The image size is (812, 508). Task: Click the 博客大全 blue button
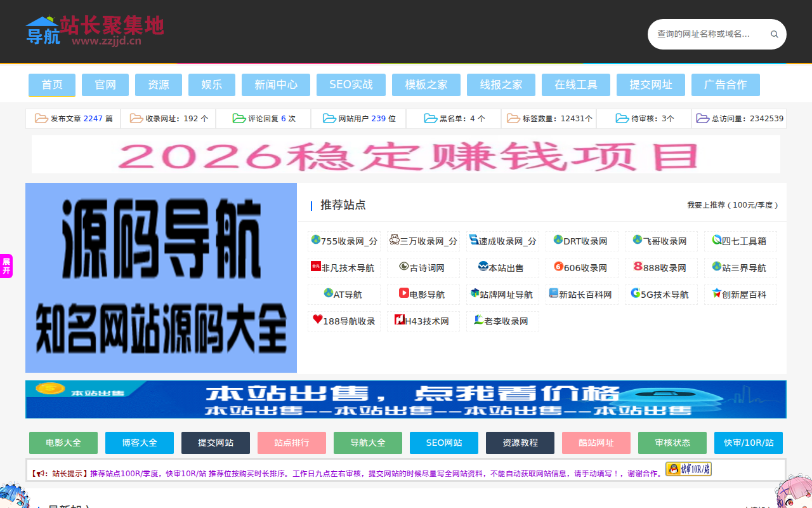point(140,443)
